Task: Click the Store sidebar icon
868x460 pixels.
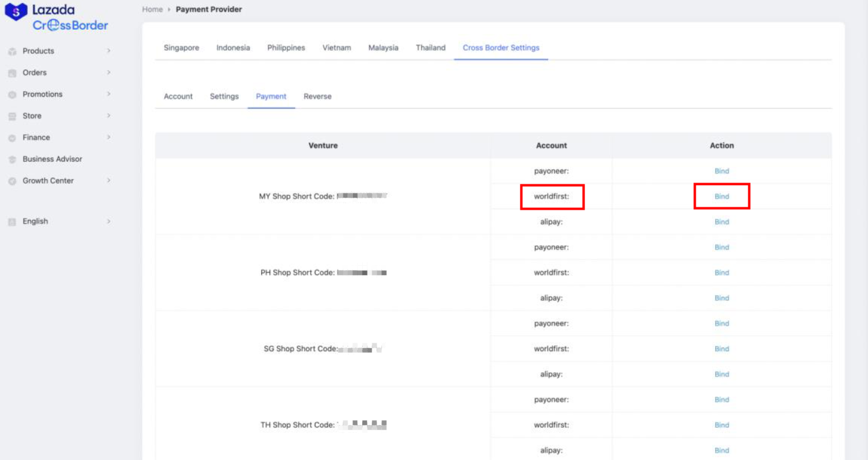Action: tap(12, 116)
